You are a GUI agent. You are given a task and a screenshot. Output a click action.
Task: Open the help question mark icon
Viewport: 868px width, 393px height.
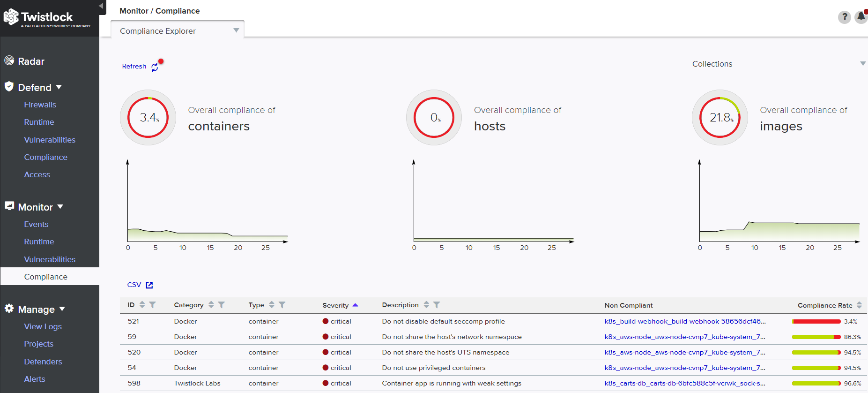coord(844,17)
